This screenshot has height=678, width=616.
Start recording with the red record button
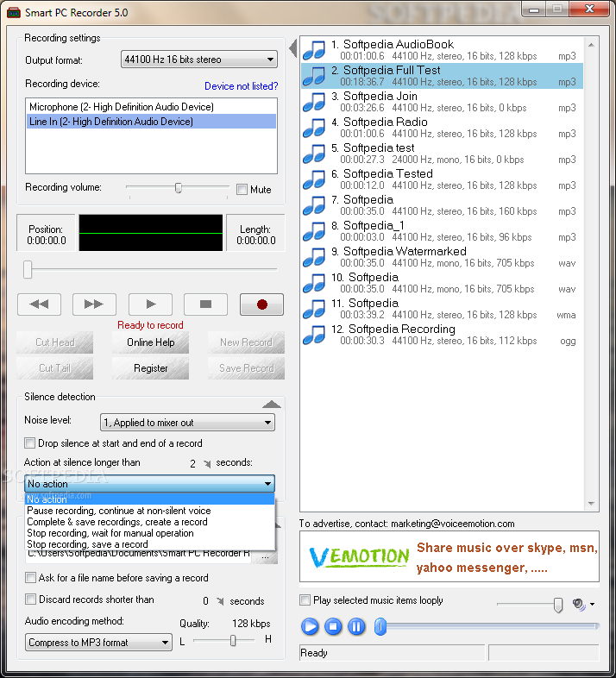[x=261, y=304]
